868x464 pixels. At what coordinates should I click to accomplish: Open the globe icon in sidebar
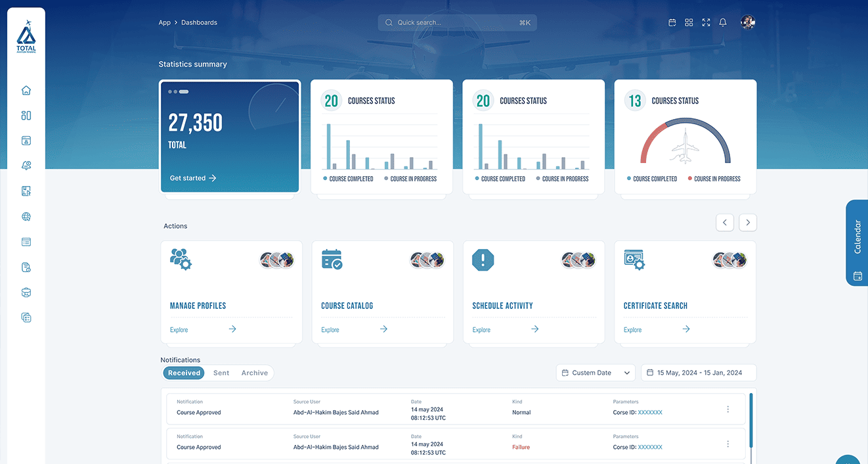point(26,217)
